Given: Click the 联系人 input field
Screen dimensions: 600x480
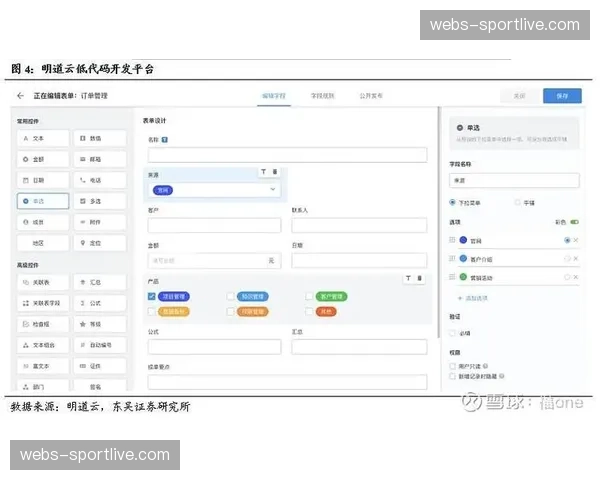Looking at the screenshot, I should pos(359,225).
